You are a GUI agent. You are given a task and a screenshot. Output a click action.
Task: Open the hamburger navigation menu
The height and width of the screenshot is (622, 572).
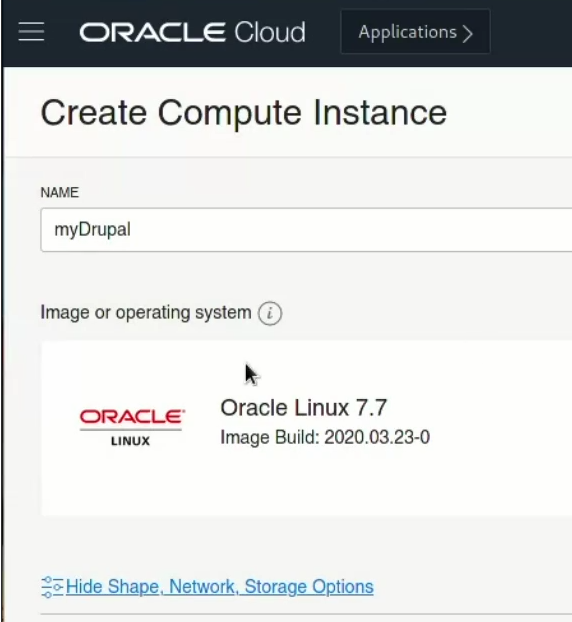pos(31,32)
